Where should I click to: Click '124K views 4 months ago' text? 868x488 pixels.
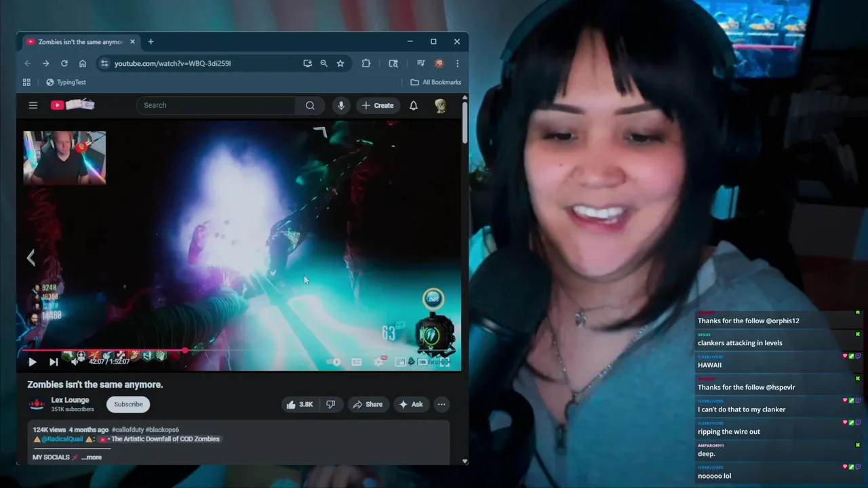coord(71,430)
